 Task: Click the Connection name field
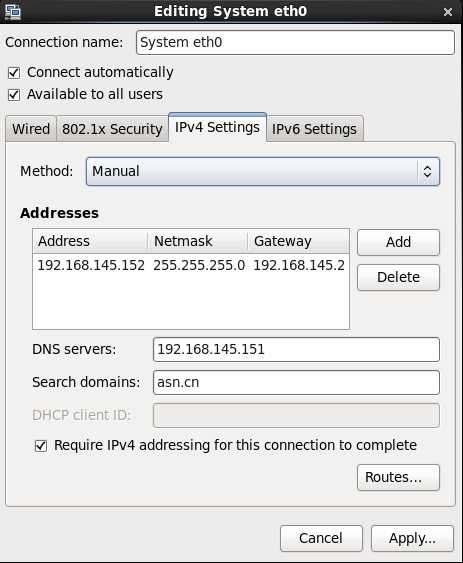(x=295, y=42)
